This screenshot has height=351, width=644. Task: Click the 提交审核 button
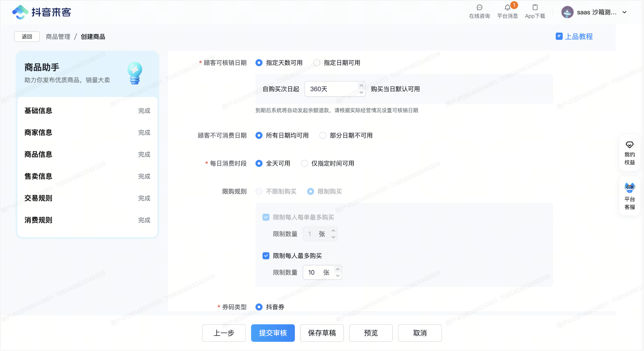click(x=273, y=333)
